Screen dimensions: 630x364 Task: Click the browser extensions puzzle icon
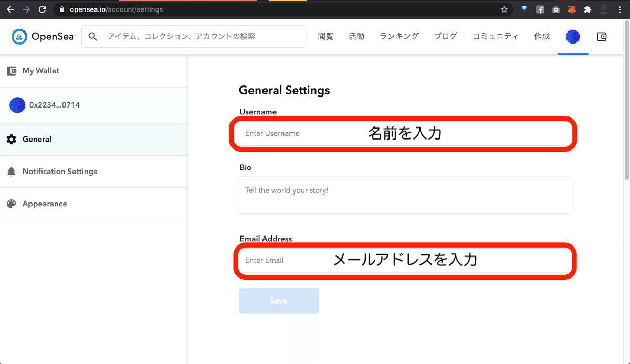(587, 9)
